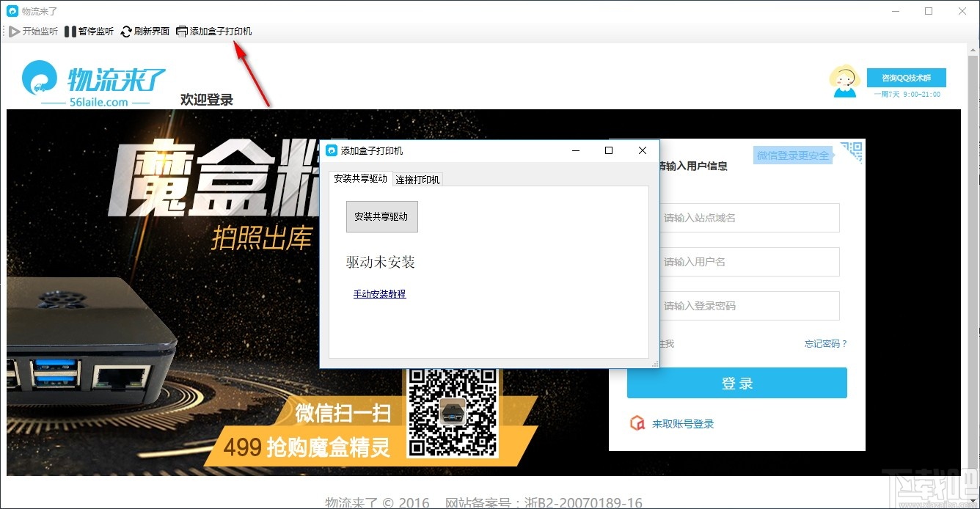This screenshot has width=980, height=509.
Task: Open the 手动安装教程 link
Action: (x=379, y=294)
